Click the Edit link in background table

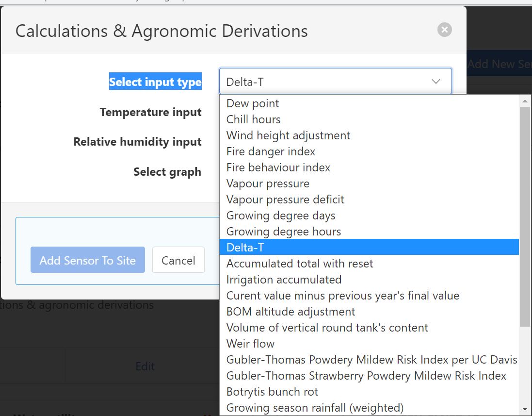tap(145, 366)
